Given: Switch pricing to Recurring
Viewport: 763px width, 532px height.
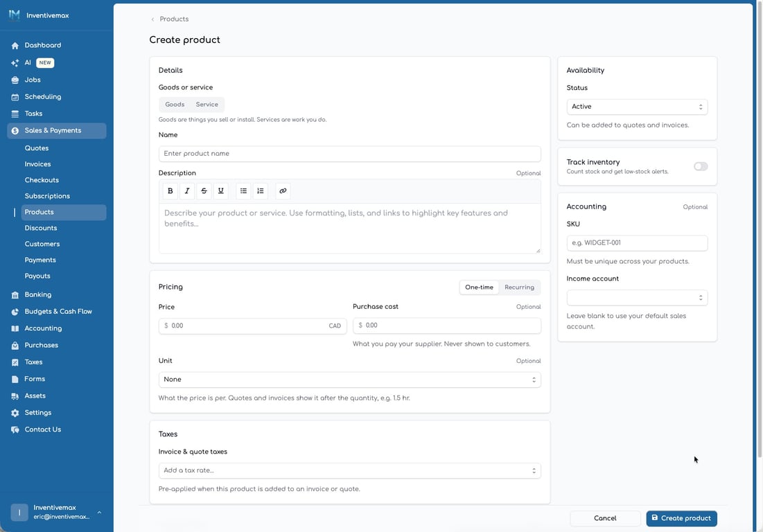Looking at the screenshot, I should [519, 287].
